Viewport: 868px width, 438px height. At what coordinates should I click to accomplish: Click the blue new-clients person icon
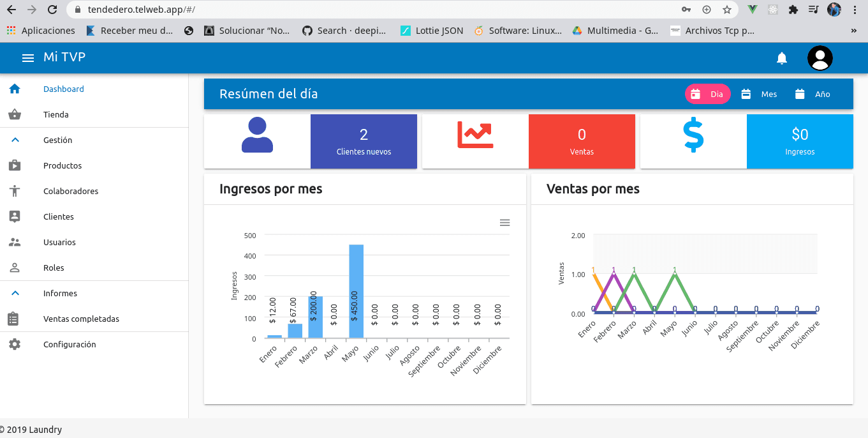click(257, 135)
